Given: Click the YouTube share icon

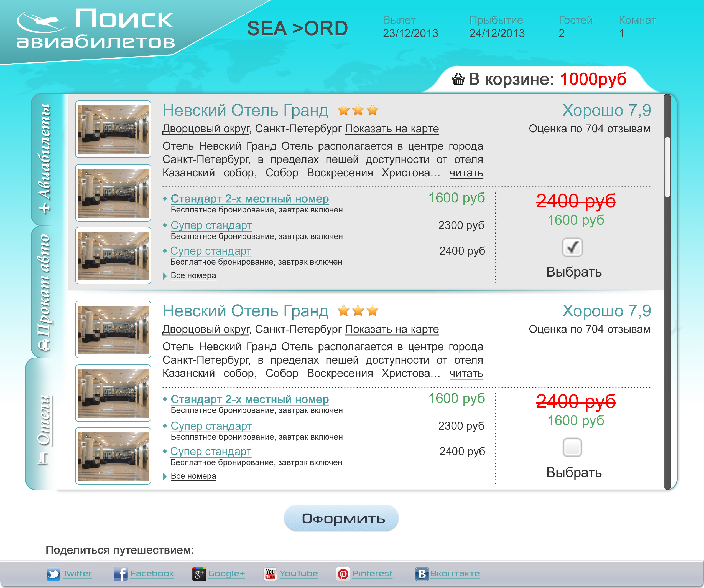Looking at the screenshot, I should 270,574.
